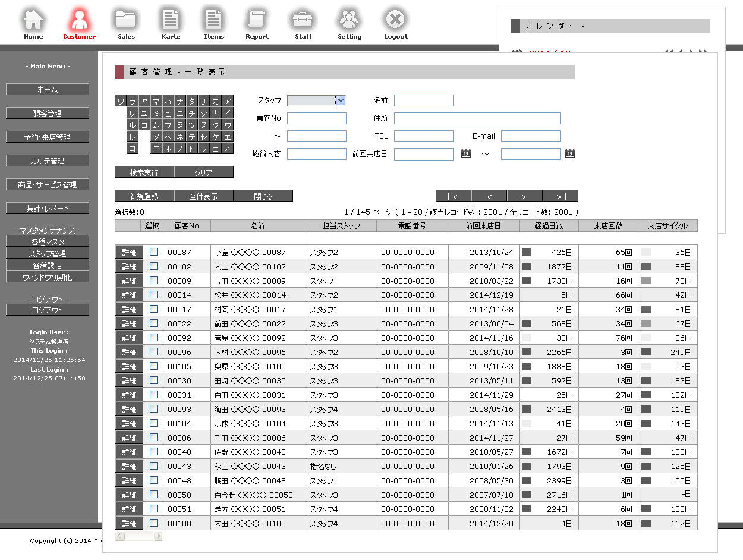Filter by kana ヤ

tap(144, 101)
